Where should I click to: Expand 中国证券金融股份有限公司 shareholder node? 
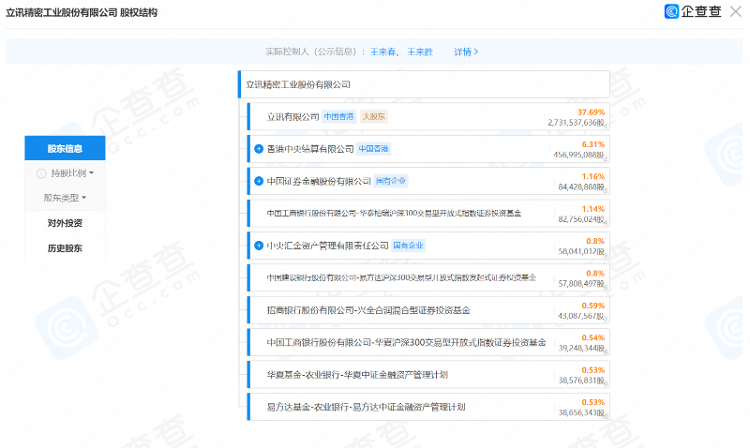(259, 181)
